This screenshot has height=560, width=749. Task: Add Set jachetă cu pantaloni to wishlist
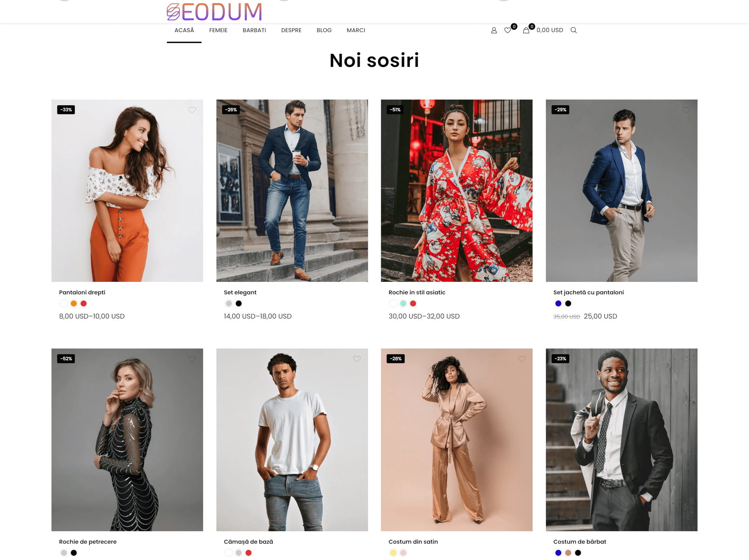686,110
